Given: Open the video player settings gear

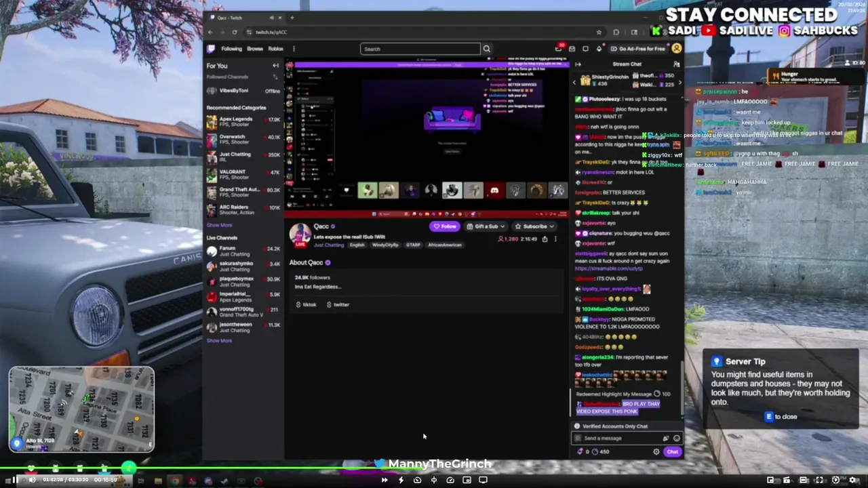Looking at the screenshot, I should pyautogui.click(x=853, y=480).
